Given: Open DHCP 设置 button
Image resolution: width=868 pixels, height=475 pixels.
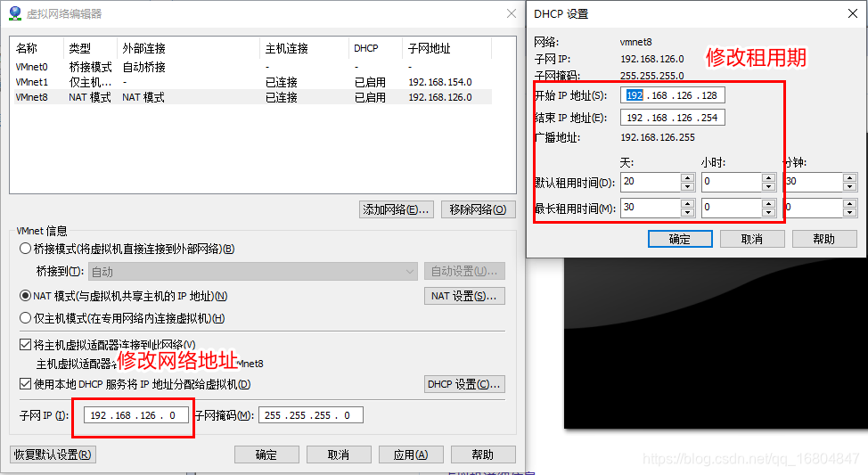Looking at the screenshot, I should [464, 383].
